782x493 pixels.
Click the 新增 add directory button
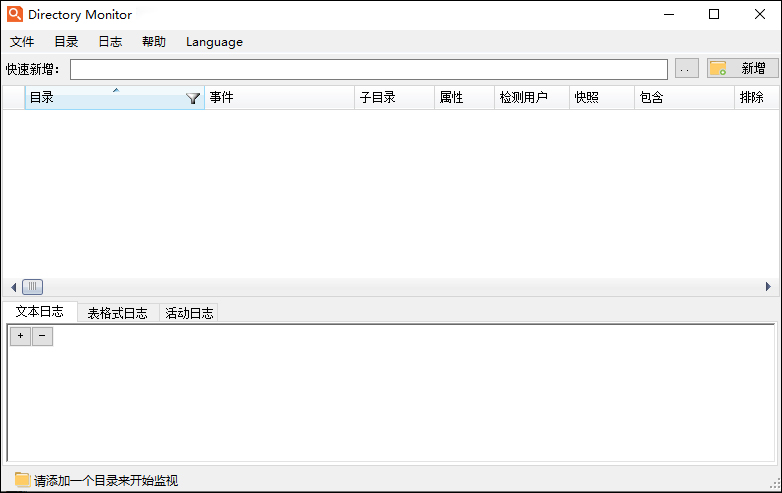click(x=742, y=68)
